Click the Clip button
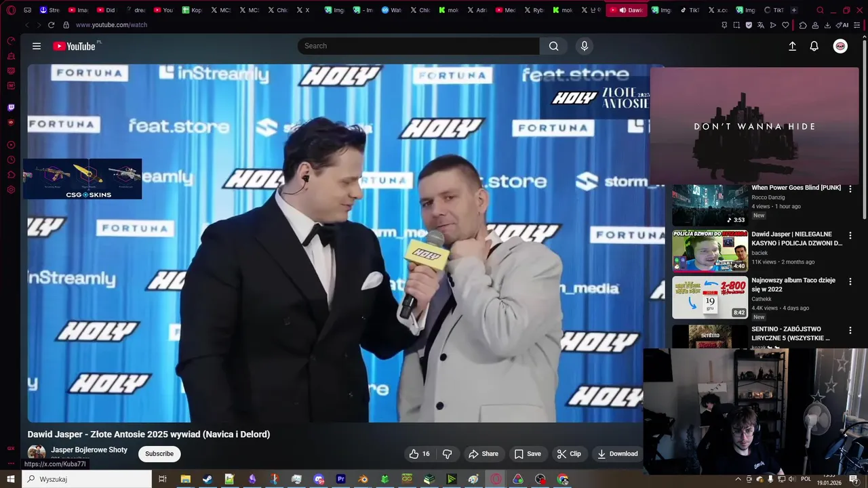Image resolution: width=868 pixels, height=488 pixels. 569,453
